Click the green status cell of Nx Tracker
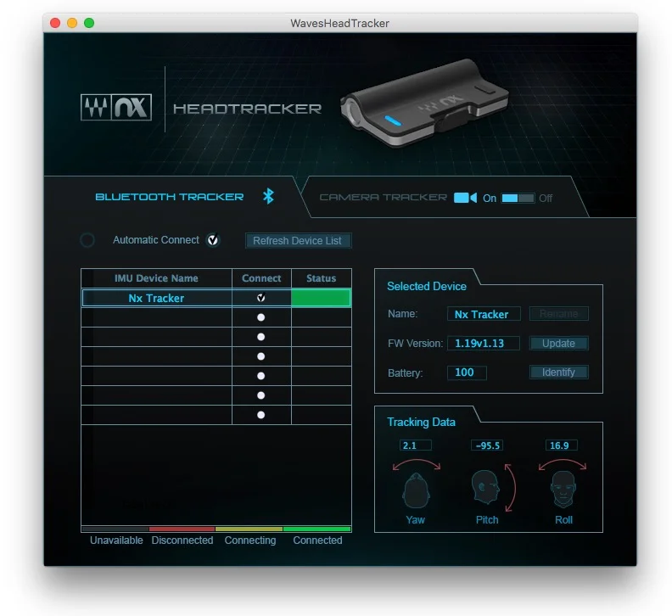This screenshot has height=616, width=672. 321,298
